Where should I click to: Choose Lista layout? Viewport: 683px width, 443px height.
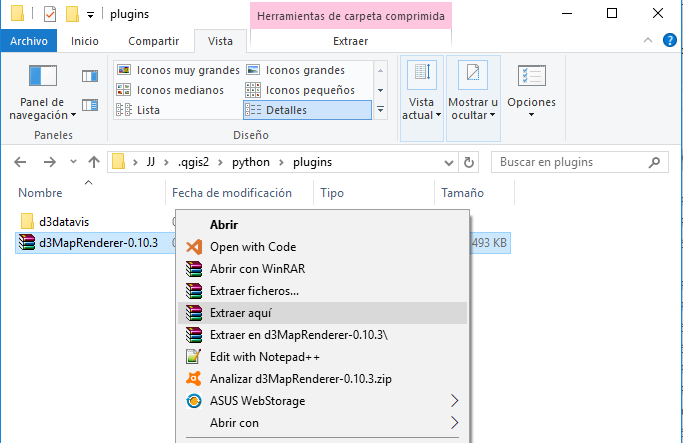point(138,110)
